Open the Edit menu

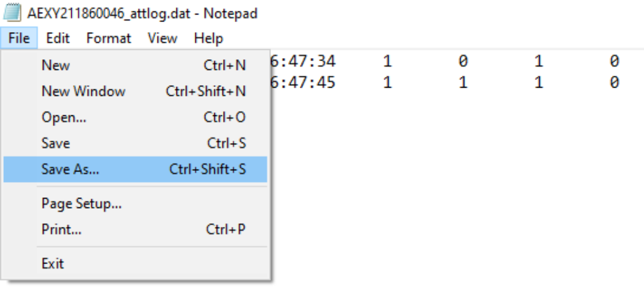click(58, 38)
